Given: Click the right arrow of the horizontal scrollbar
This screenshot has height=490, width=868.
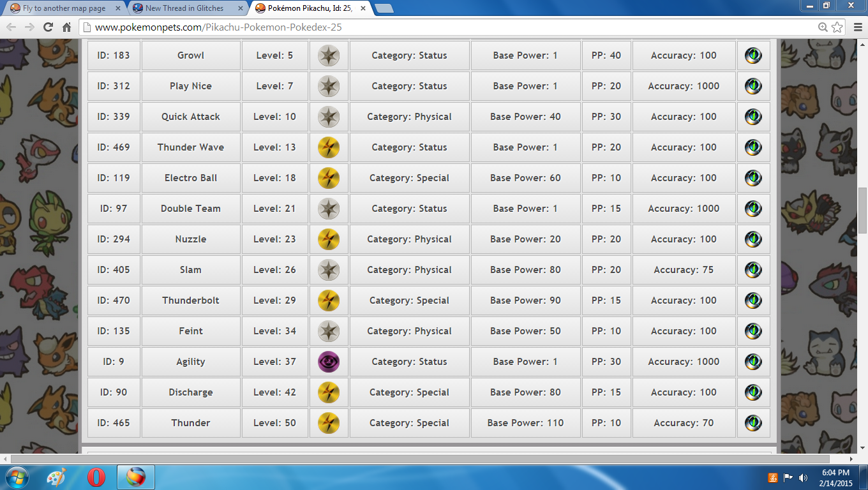Looking at the screenshot, I should click(x=851, y=459).
